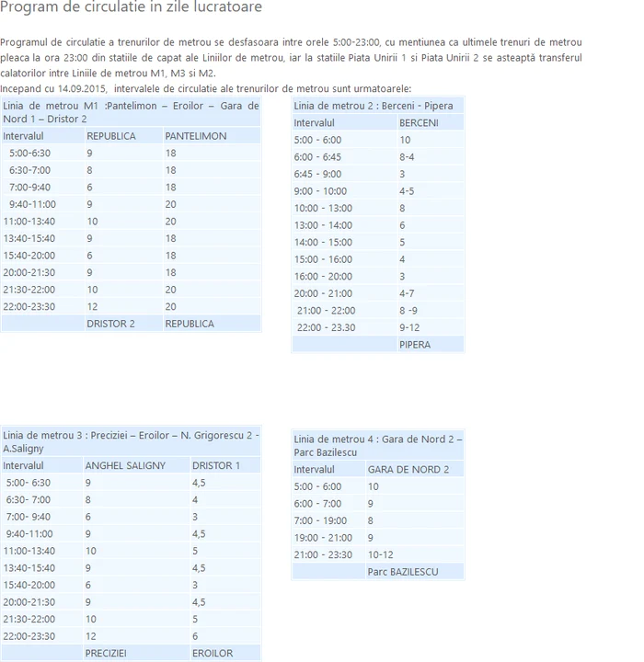The height and width of the screenshot is (662, 644).
Task: Click the Linia de metrou 4 table title
Action: (377, 446)
